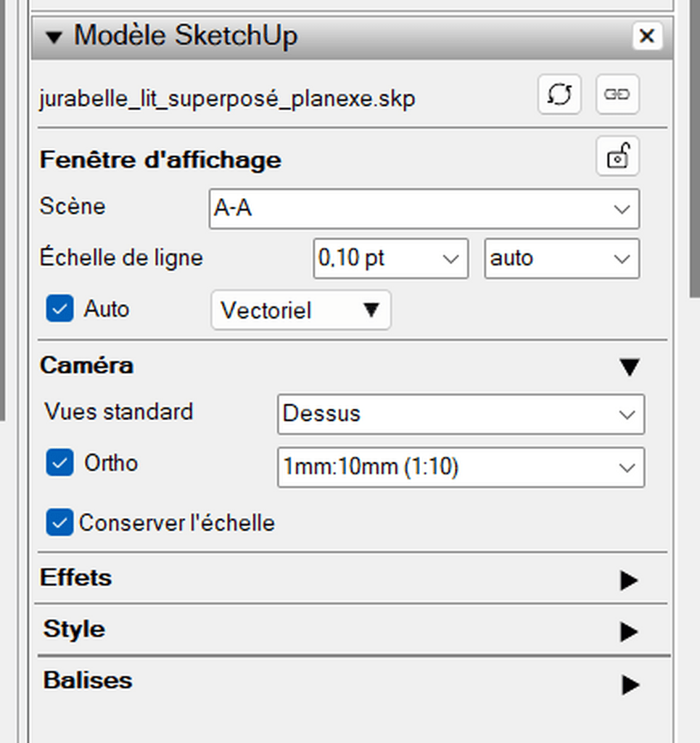Expand the Effets section
The image size is (700, 743).
[629, 580]
